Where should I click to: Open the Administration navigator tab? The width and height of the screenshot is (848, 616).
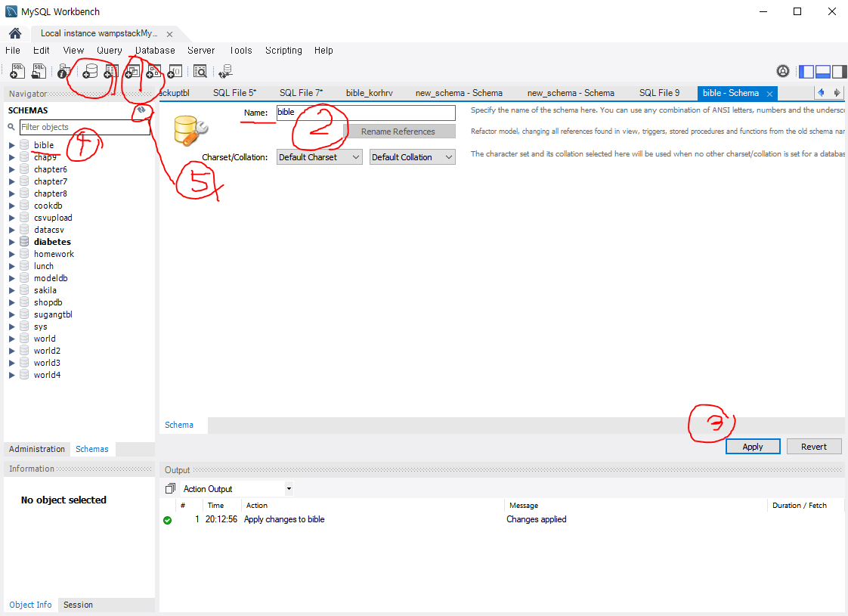click(x=37, y=449)
